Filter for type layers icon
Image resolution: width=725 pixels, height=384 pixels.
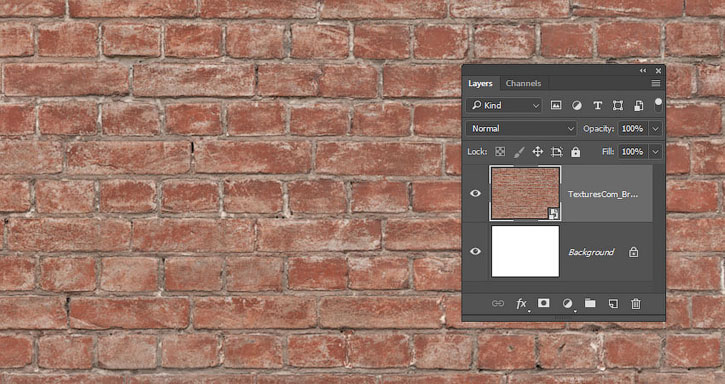(x=597, y=105)
